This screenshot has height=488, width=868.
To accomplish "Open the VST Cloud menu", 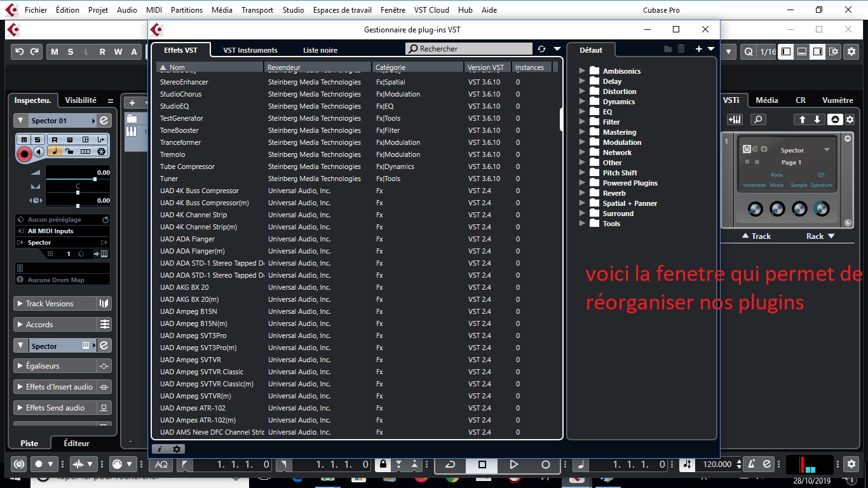I will point(431,10).
